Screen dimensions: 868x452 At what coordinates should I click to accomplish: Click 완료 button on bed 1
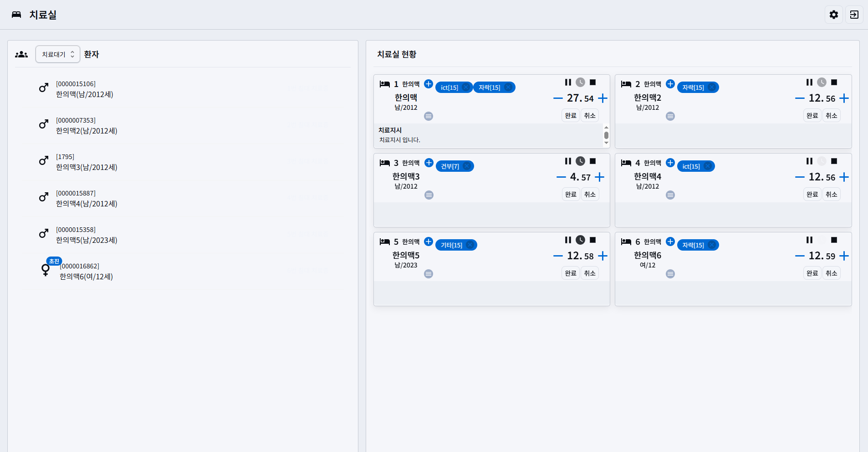click(571, 116)
